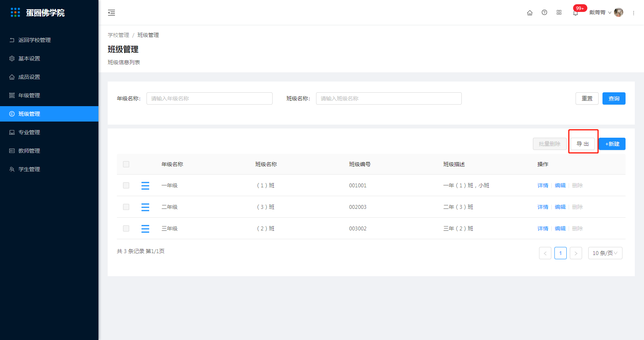Open 详情 for 三年级 row
Image resolution: width=644 pixels, height=340 pixels.
pyautogui.click(x=543, y=228)
